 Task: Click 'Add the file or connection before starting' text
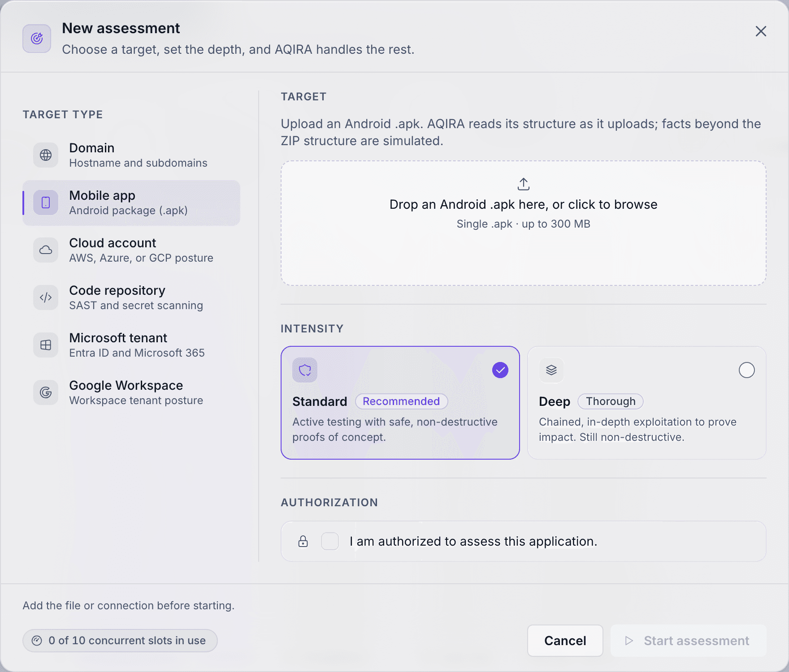(129, 606)
